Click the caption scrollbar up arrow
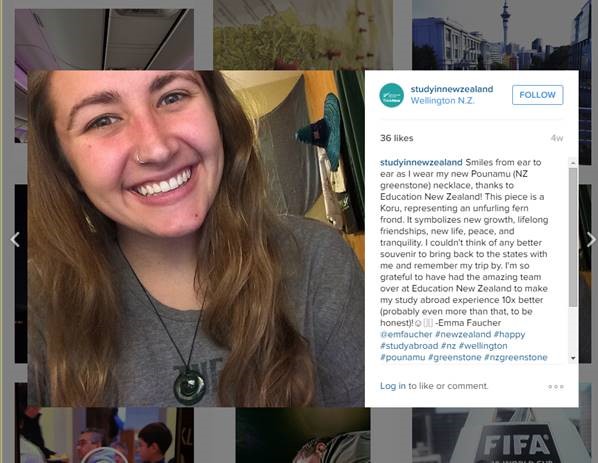Image resolution: width=598 pixels, height=463 pixels. (x=573, y=162)
